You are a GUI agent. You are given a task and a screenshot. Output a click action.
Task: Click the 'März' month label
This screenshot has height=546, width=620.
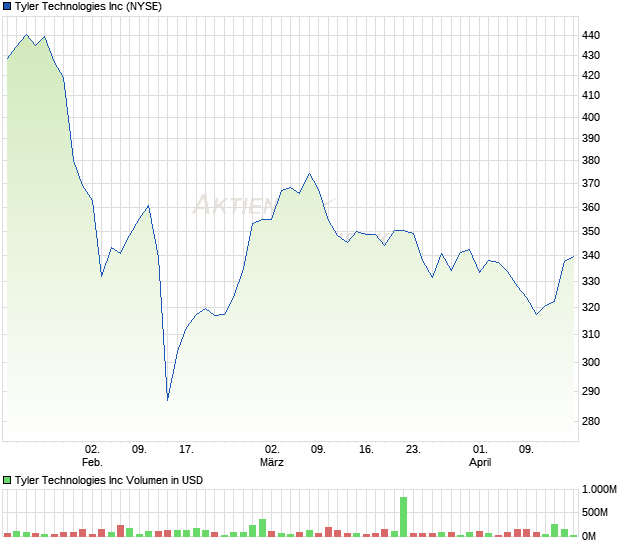(272, 462)
